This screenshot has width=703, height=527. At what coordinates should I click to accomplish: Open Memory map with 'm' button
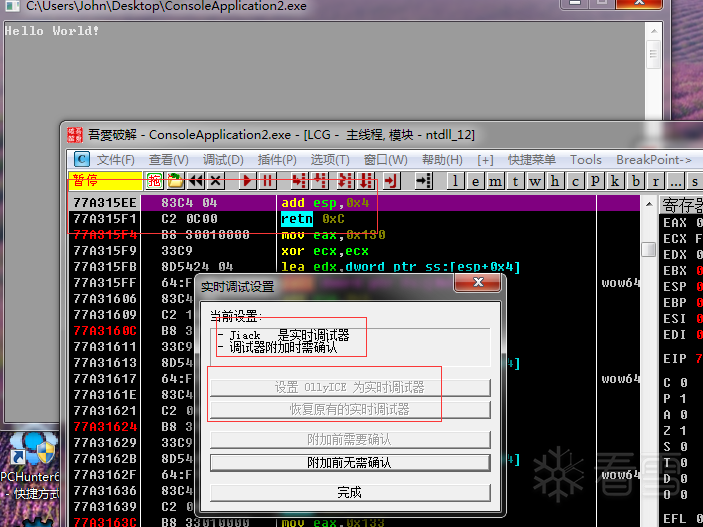click(x=495, y=181)
